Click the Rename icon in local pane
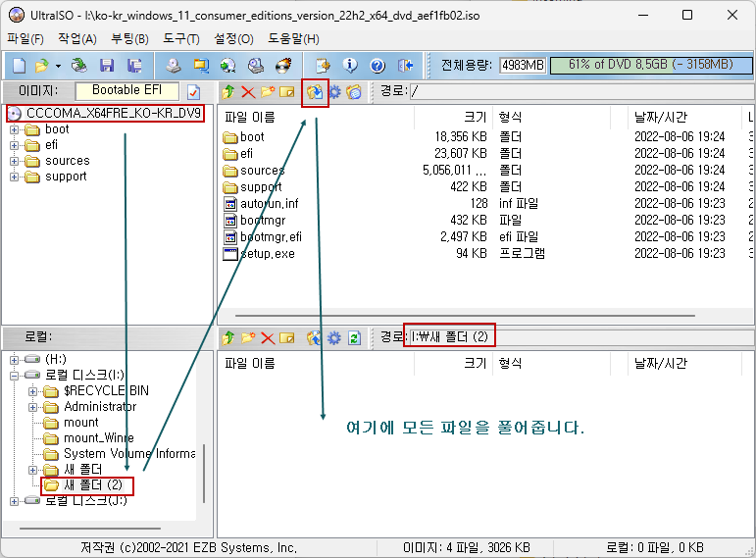 (287, 338)
